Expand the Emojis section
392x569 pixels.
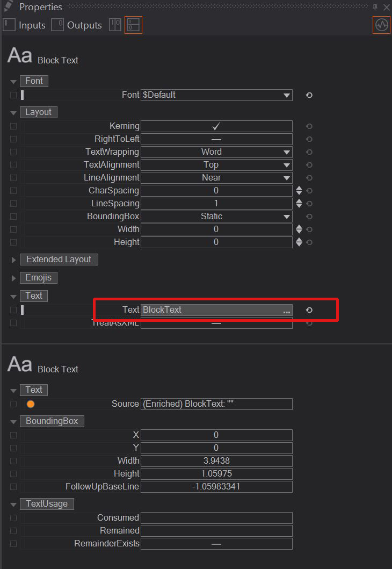coord(13,278)
